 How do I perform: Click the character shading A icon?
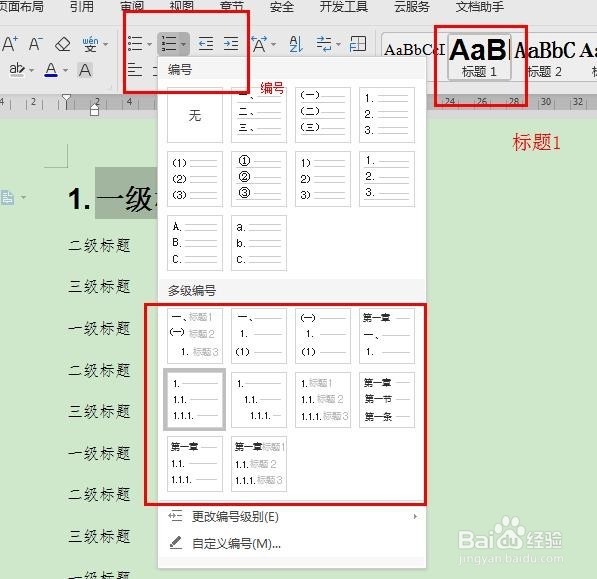[85, 70]
